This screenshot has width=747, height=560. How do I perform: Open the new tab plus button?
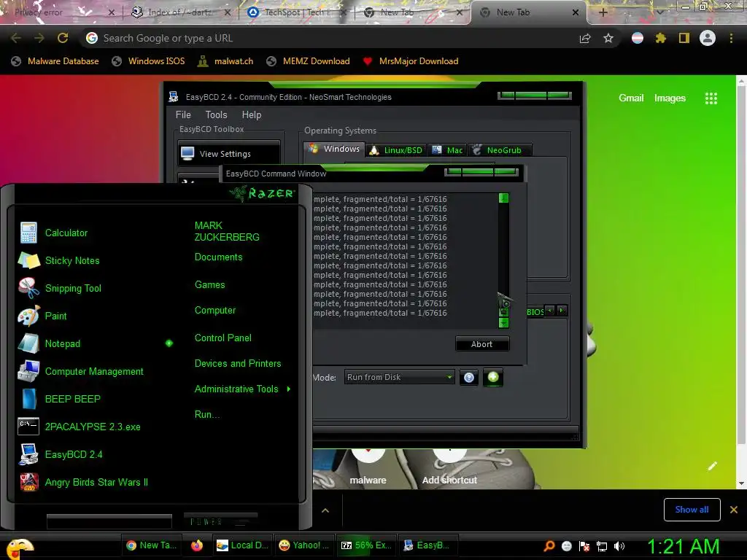tap(603, 12)
